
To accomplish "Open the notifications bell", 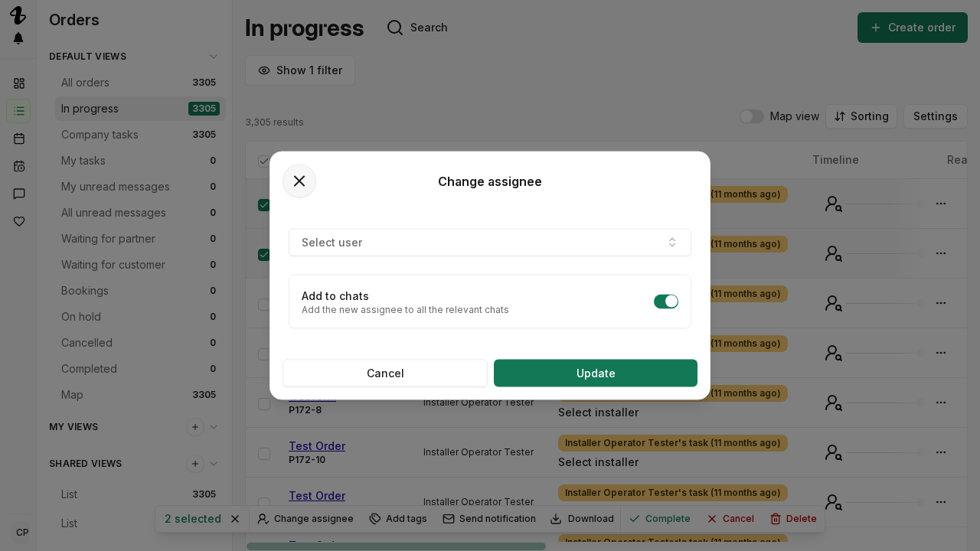I will point(18,38).
